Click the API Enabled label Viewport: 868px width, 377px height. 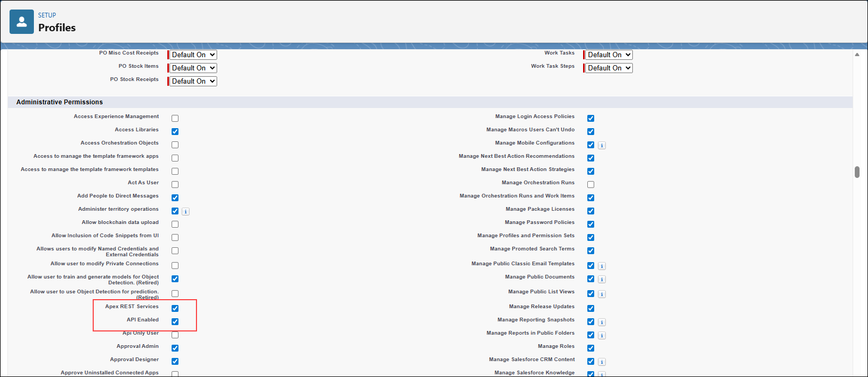pyautogui.click(x=143, y=320)
